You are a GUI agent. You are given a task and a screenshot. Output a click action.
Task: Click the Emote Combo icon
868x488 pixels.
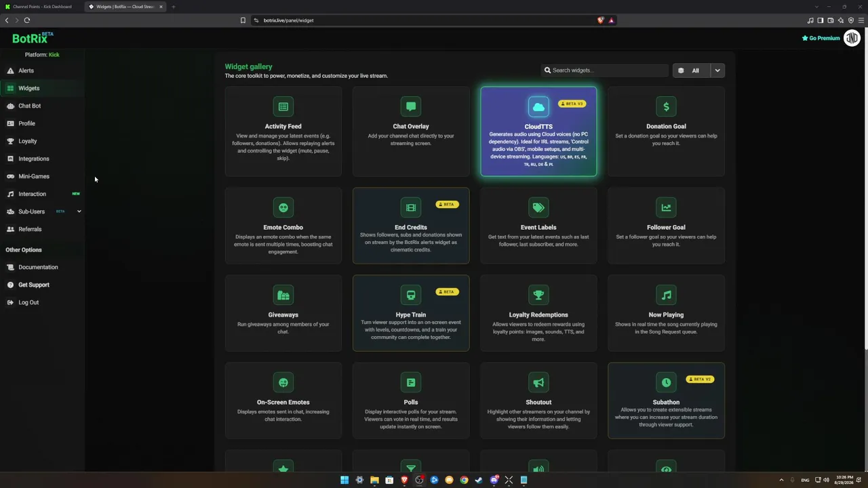point(283,207)
